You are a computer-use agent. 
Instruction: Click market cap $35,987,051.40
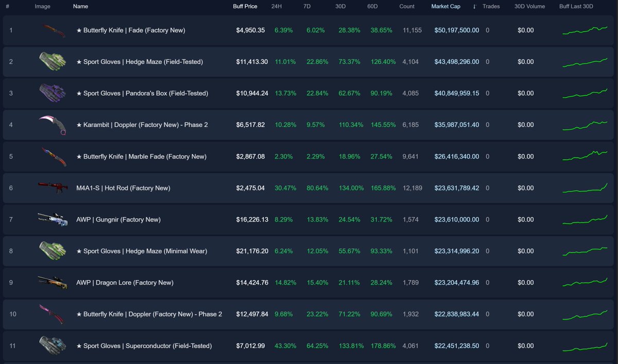[457, 125]
